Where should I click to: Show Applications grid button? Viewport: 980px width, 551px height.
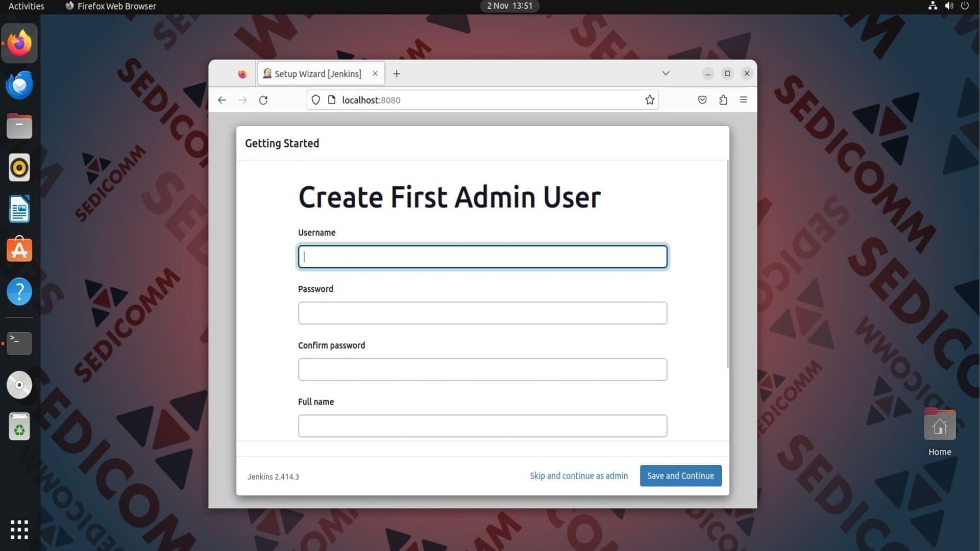[19, 530]
